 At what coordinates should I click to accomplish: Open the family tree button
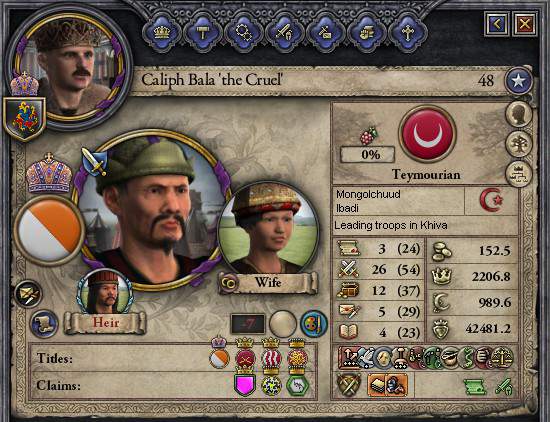point(518,144)
